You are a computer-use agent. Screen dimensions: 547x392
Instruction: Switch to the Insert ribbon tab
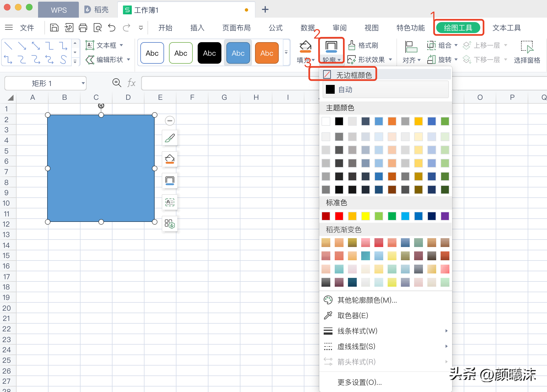(197, 28)
